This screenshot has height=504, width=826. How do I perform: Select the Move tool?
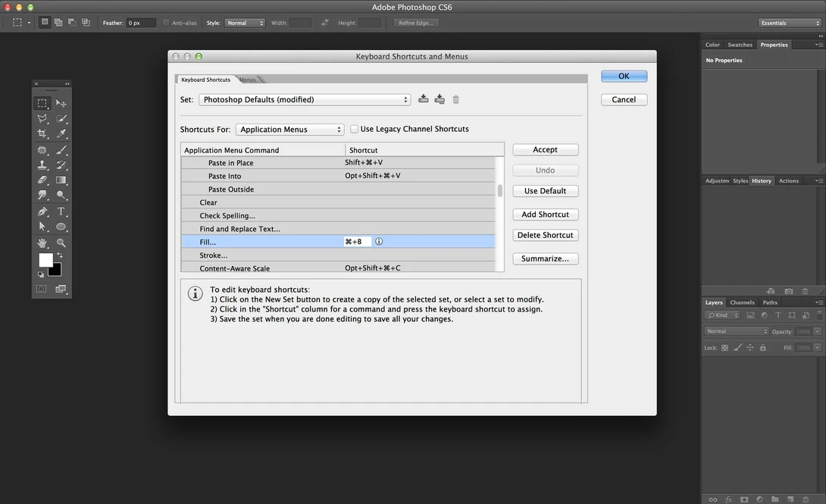point(61,103)
